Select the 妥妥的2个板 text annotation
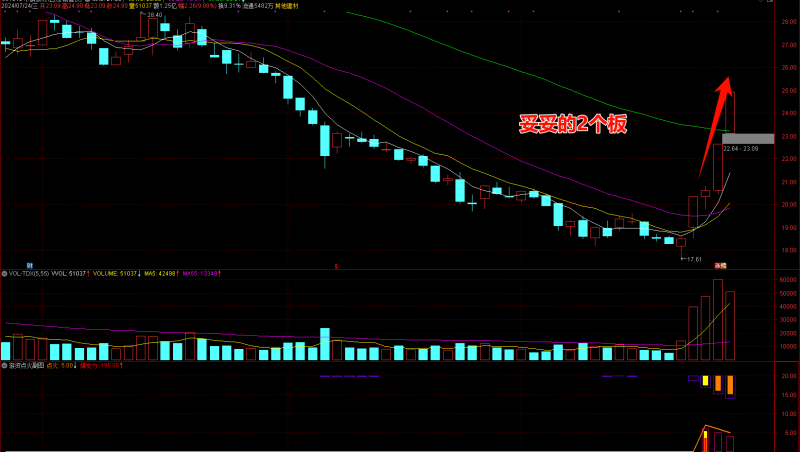 click(x=572, y=125)
